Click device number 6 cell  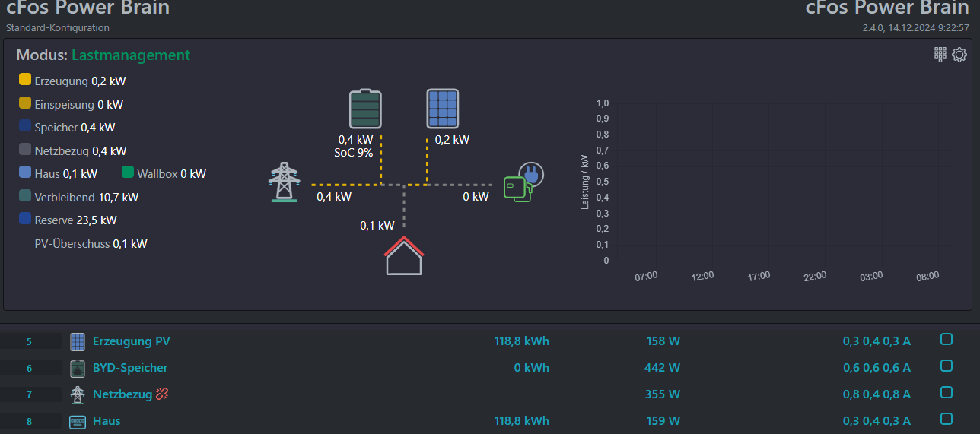click(30, 368)
